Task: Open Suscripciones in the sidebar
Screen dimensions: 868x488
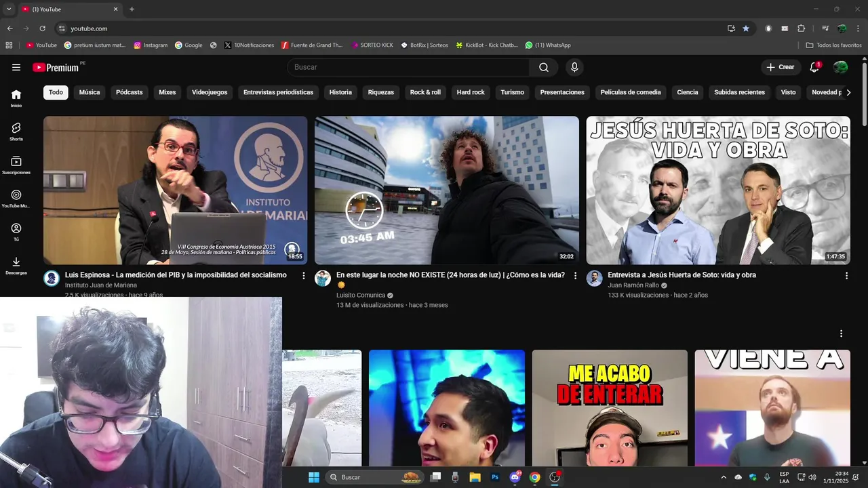Action: pos(16,165)
